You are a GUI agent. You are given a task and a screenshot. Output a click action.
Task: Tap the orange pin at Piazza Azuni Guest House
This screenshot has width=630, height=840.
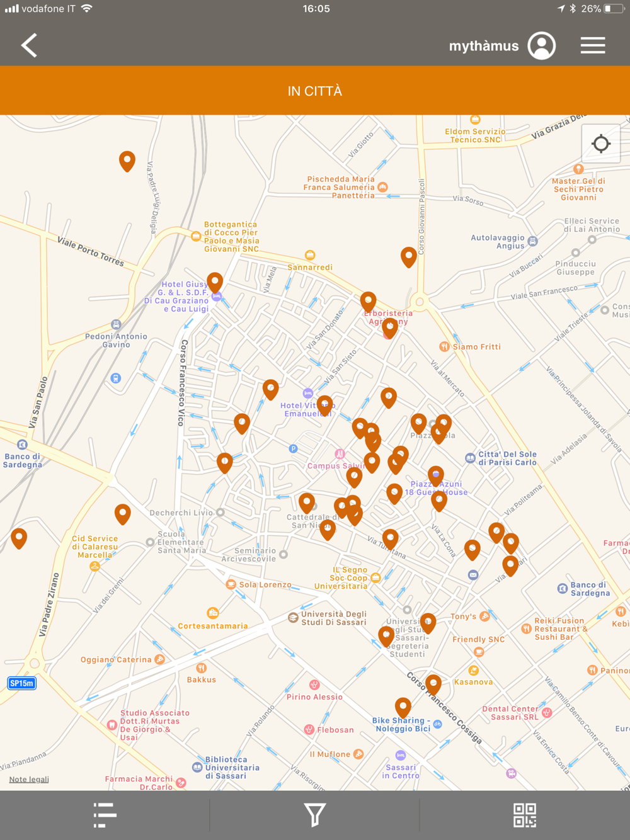click(436, 476)
